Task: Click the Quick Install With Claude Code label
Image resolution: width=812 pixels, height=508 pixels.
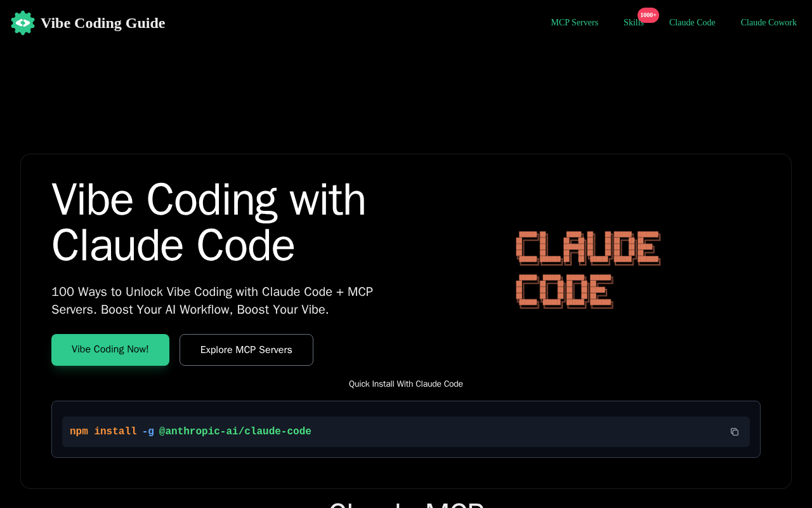Action: point(406,384)
